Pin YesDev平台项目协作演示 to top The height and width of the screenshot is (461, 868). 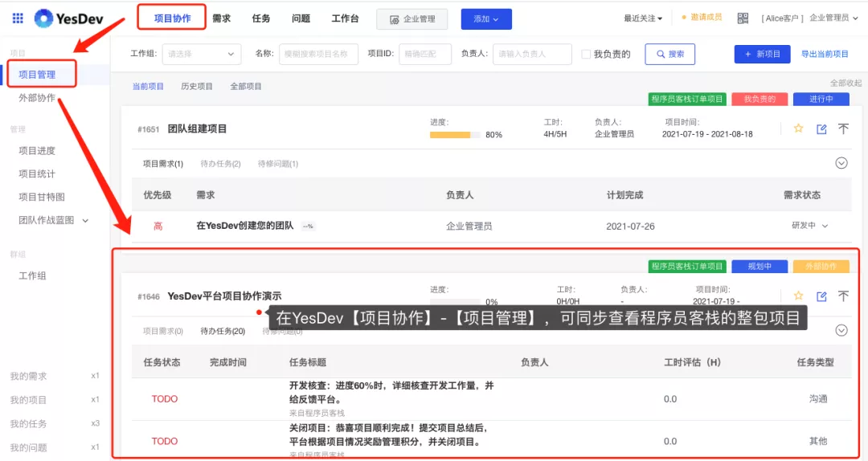pyautogui.click(x=843, y=296)
